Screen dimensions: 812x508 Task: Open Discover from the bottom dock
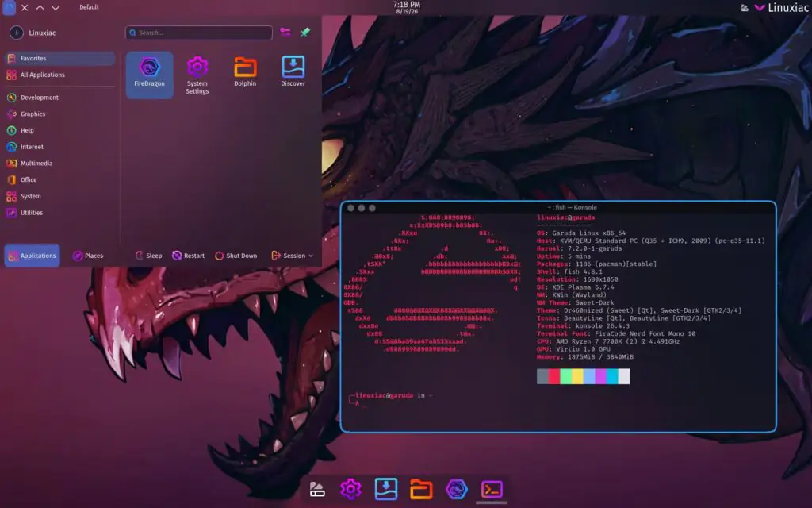point(386,489)
